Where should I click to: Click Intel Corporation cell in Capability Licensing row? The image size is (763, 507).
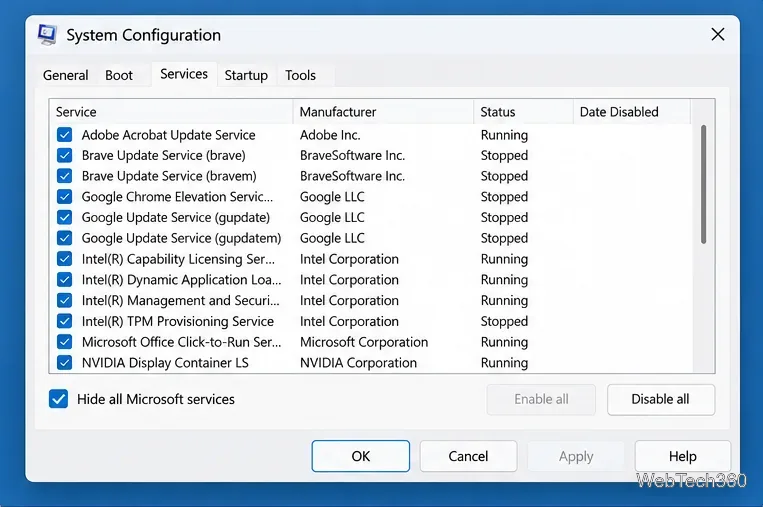(349, 259)
